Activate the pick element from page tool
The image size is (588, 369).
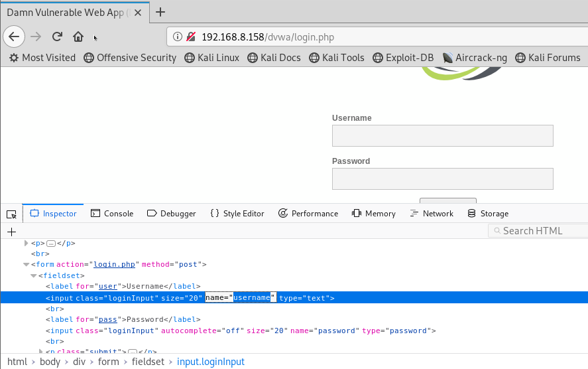(12, 214)
